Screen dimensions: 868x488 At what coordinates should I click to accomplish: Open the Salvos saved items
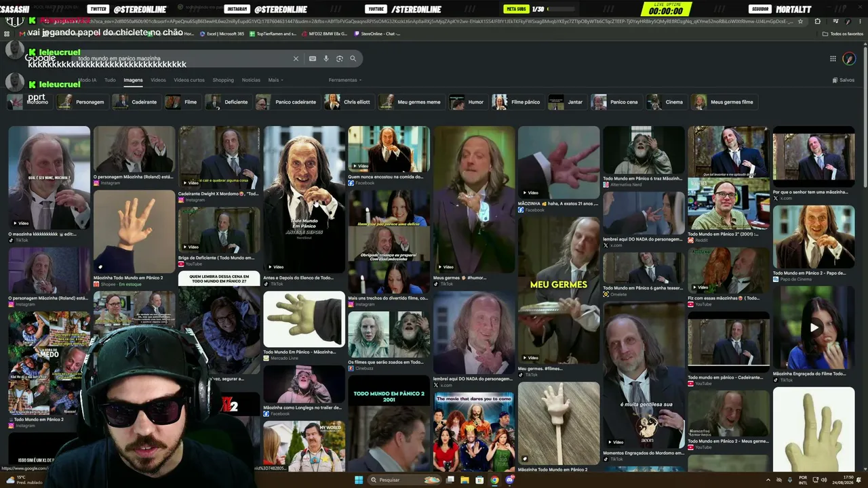pos(843,80)
